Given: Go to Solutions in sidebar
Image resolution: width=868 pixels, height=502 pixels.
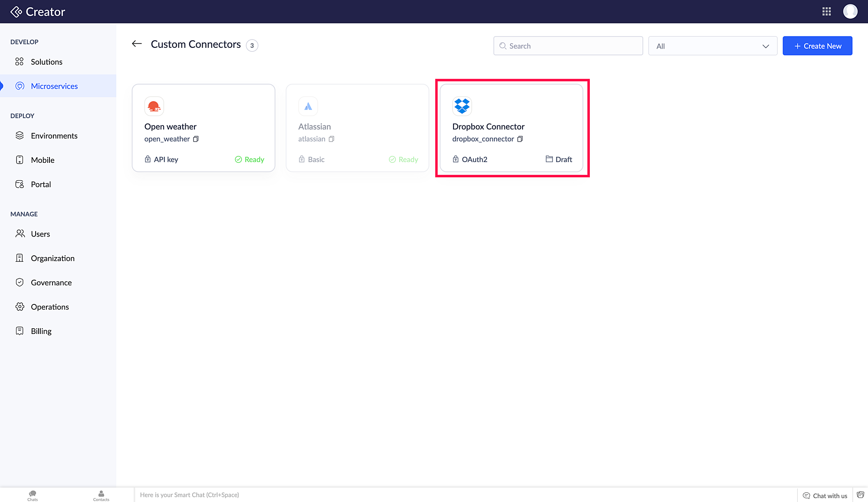Looking at the screenshot, I should [x=46, y=62].
